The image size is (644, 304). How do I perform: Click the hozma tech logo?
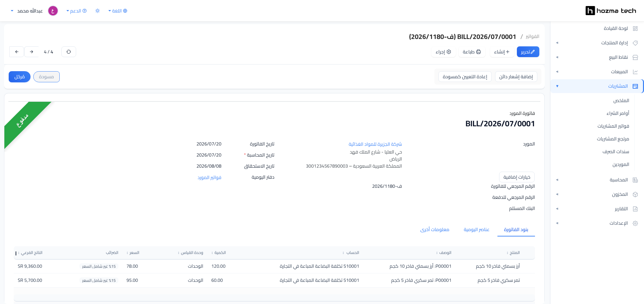(x=611, y=11)
